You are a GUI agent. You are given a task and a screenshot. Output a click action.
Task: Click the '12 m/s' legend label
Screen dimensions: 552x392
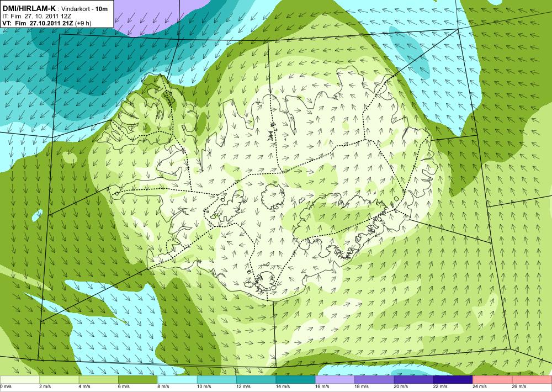pos(243,386)
